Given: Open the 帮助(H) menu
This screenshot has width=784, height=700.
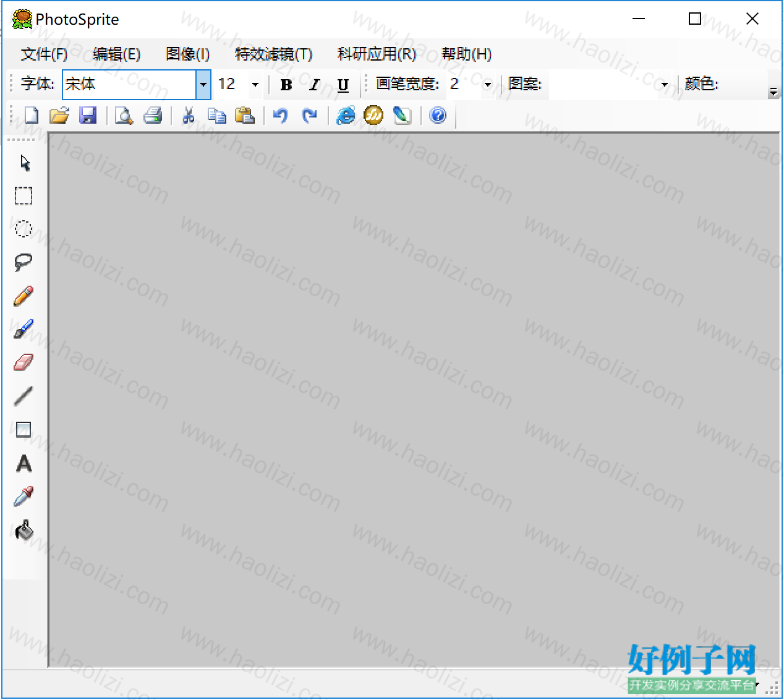Looking at the screenshot, I should tap(467, 54).
